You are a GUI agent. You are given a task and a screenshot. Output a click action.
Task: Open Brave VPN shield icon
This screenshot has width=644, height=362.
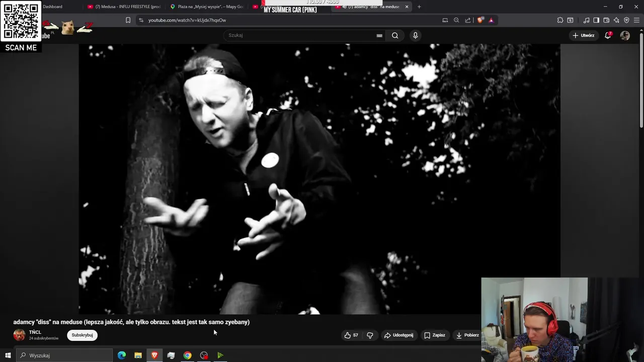click(x=626, y=20)
